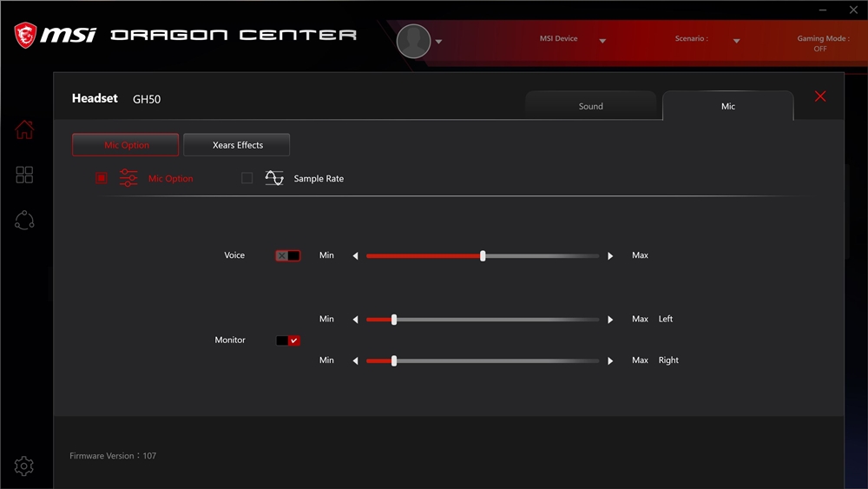Viewport: 868px width, 489px height.
Task: Expand the MSI Device dropdown arrow
Action: pos(602,41)
